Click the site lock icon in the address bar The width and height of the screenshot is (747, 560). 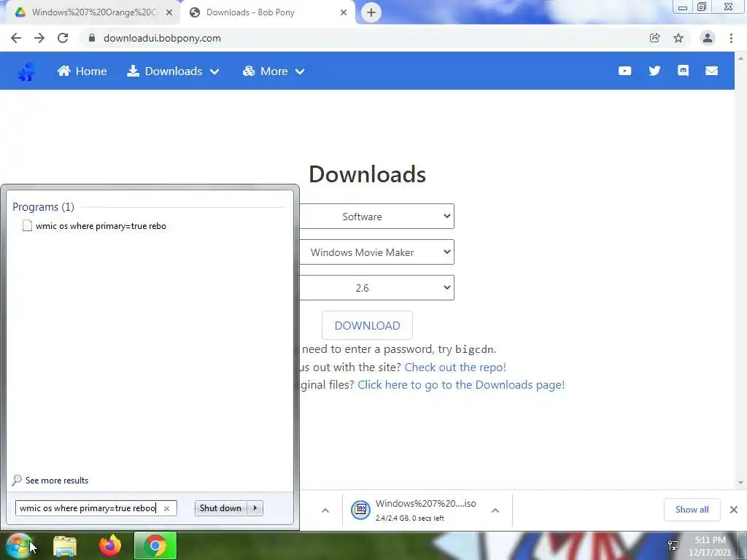point(92,38)
